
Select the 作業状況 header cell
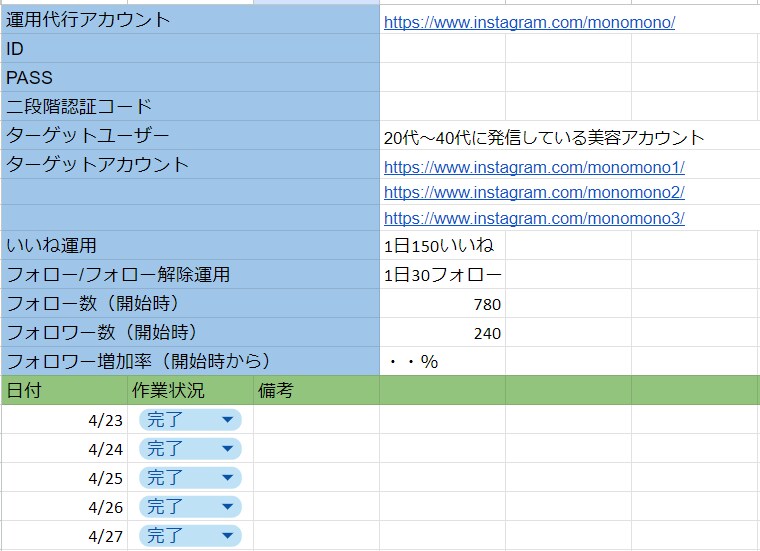[x=190, y=390]
